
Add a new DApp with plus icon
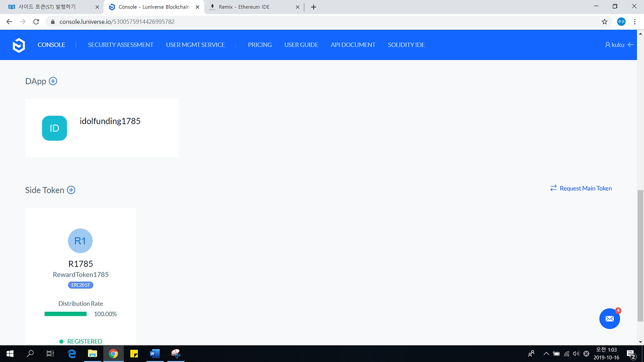(53, 81)
